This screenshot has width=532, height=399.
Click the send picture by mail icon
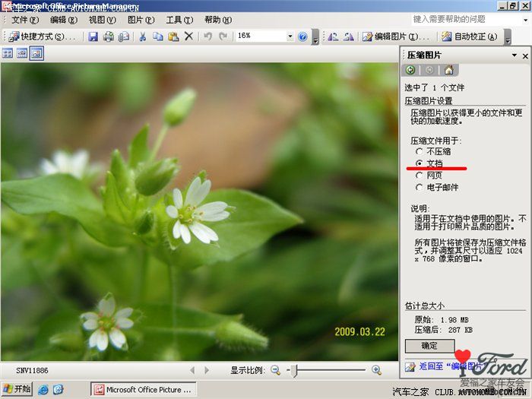pyautogui.click(x=124, y=36)
